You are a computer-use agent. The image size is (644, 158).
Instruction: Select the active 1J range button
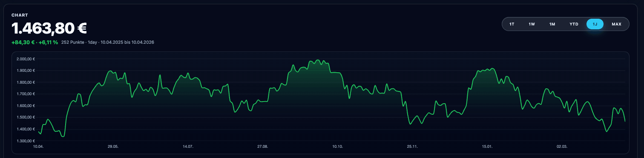click(595, 24)
